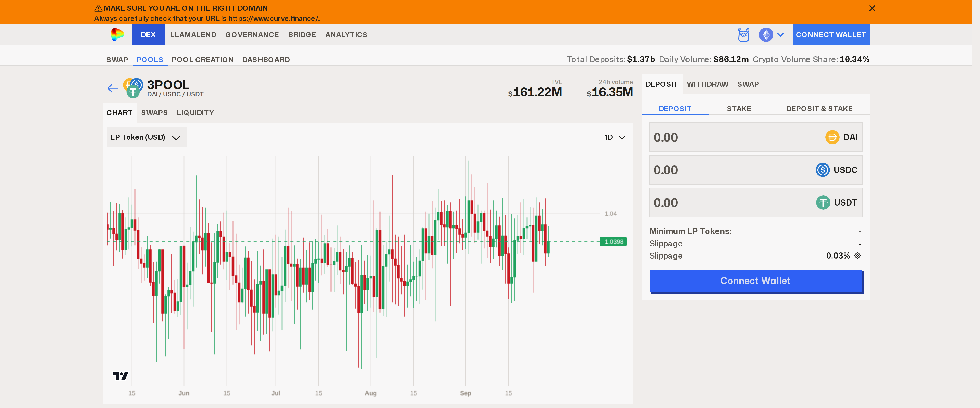Screen dimensions: 980x408
Task: Select the top DEPOSIT panel tab
Action: (662, 84)
